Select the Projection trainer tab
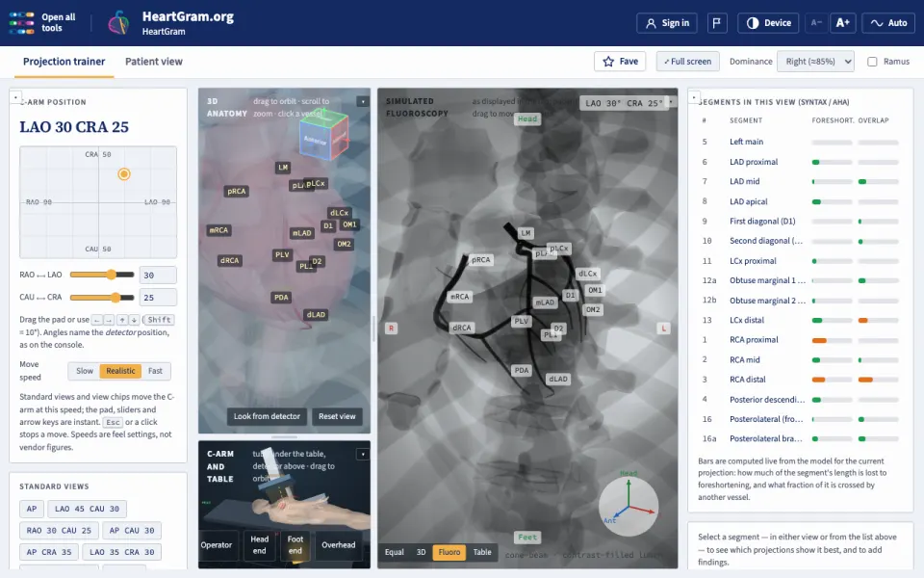 point(64,62)
